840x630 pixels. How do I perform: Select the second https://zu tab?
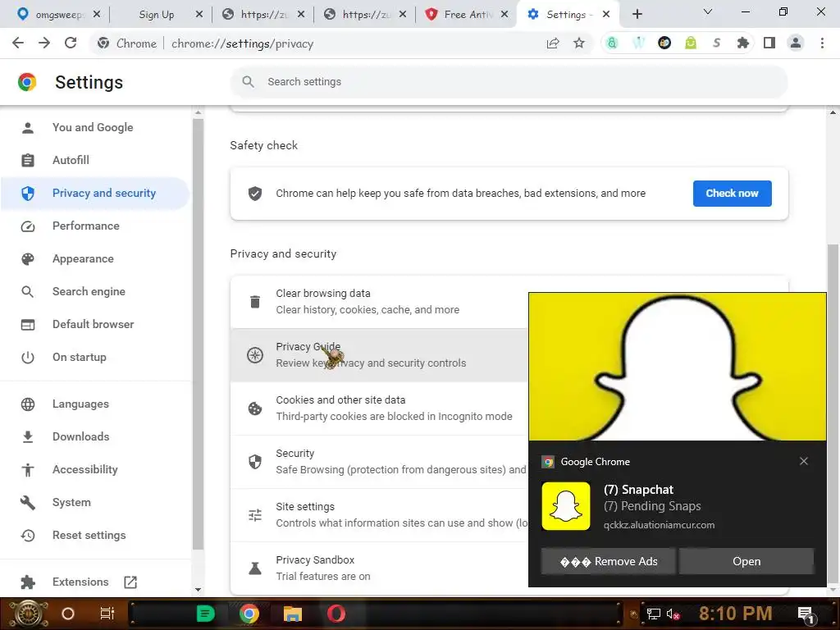(x=364, y=15)
